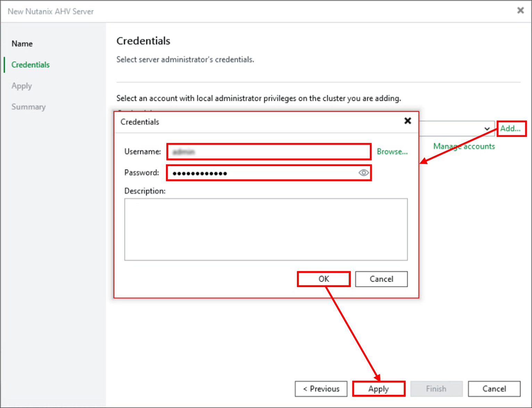Confirm credentials with the OK button
The width and height of the screenshot is (532, 408).
coord(323,279)
